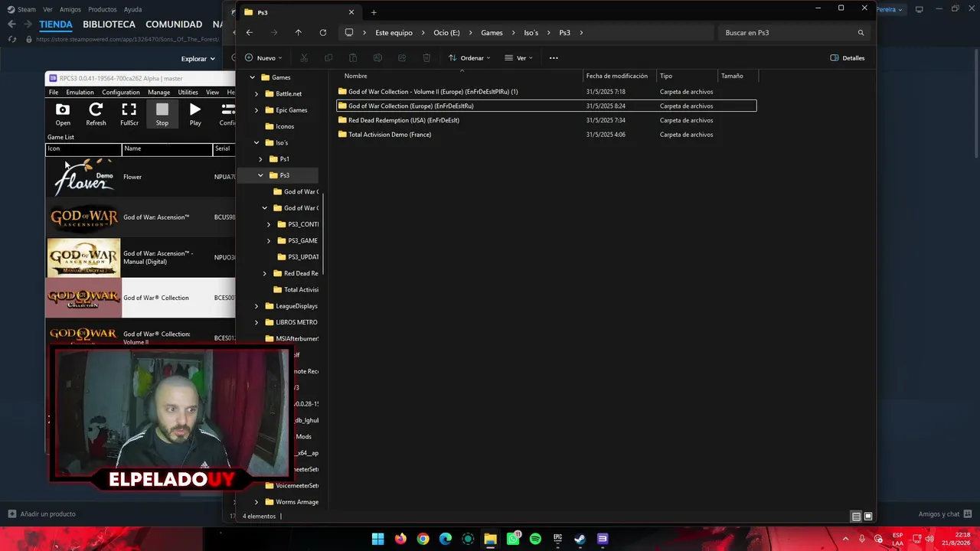Switch to large thumbnails view icon in status bar
980x551 pixels.
(868, 517)
